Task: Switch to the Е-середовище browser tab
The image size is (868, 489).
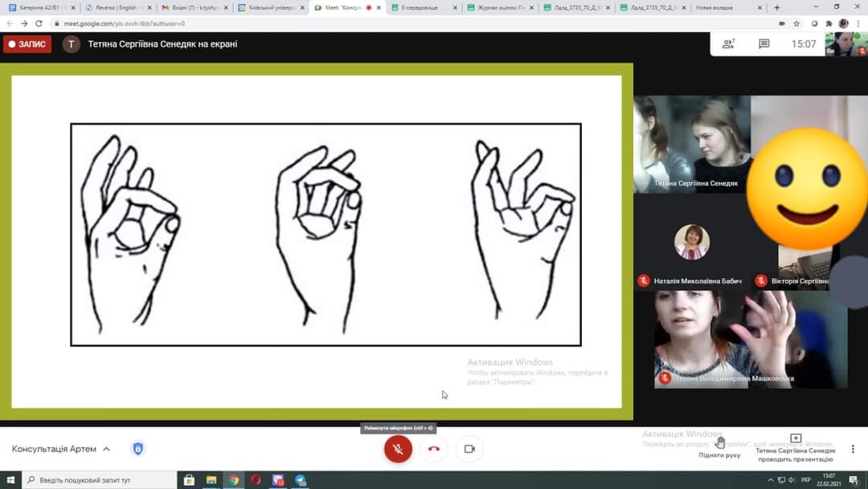Action: click(x=424, y=8)
